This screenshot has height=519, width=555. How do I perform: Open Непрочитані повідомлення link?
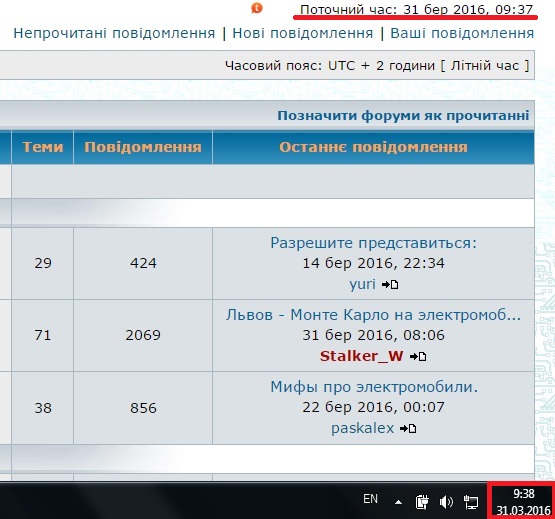(114, 33)
